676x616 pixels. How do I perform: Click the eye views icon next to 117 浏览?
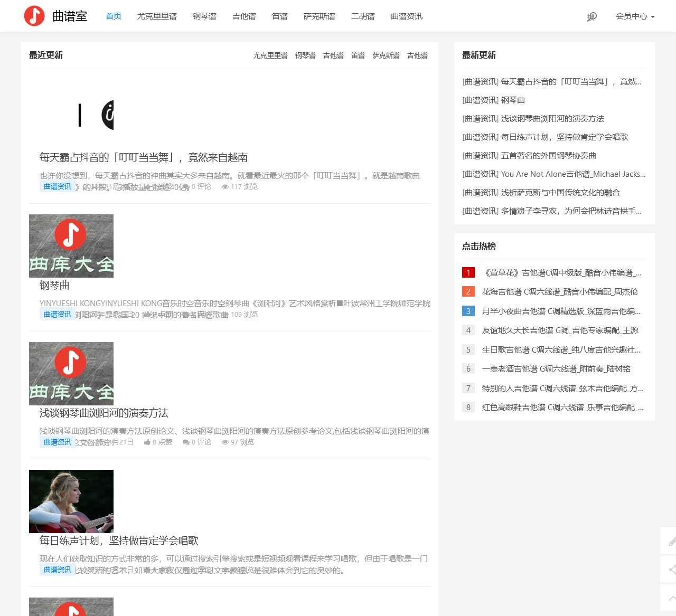pos(226,186)
